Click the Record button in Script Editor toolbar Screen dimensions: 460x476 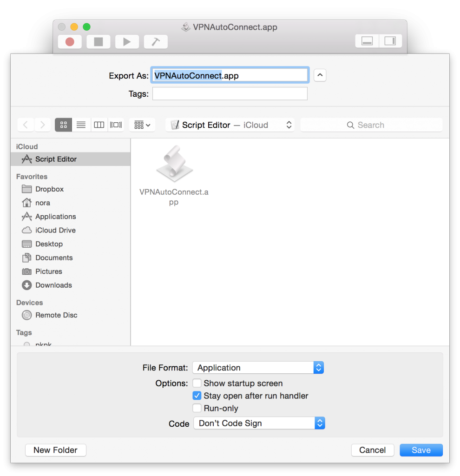point(70,41)
